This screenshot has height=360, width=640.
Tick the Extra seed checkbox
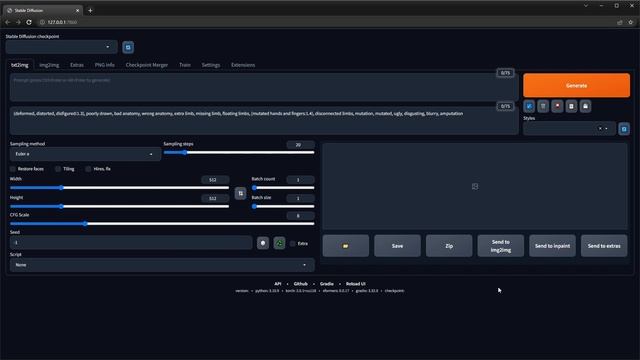293,243
